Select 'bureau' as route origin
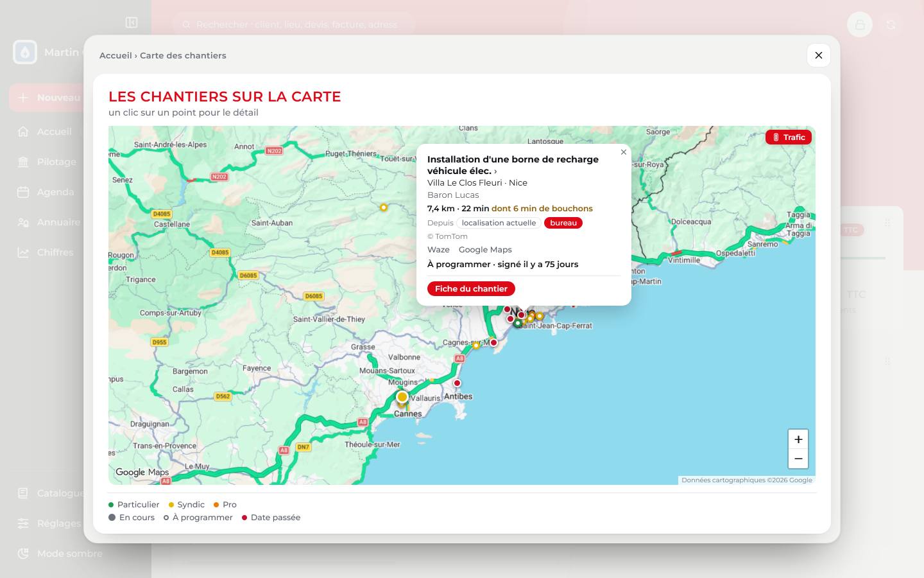The width and height of the screenshot is (924, 578). click(x=563, y=223)
